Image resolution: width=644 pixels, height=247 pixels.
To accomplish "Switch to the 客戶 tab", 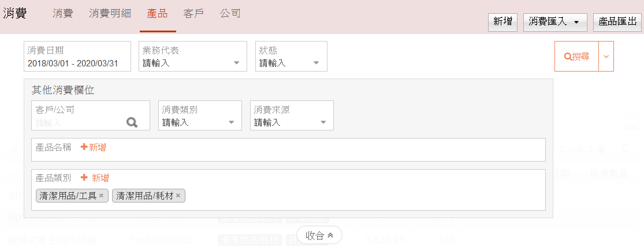I will [x=193, y=13].
